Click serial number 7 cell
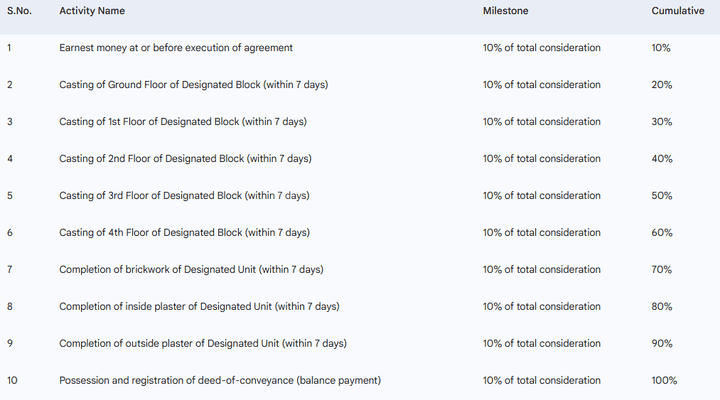The height and width of the screenshot is (400, 720). coord(10,270)
